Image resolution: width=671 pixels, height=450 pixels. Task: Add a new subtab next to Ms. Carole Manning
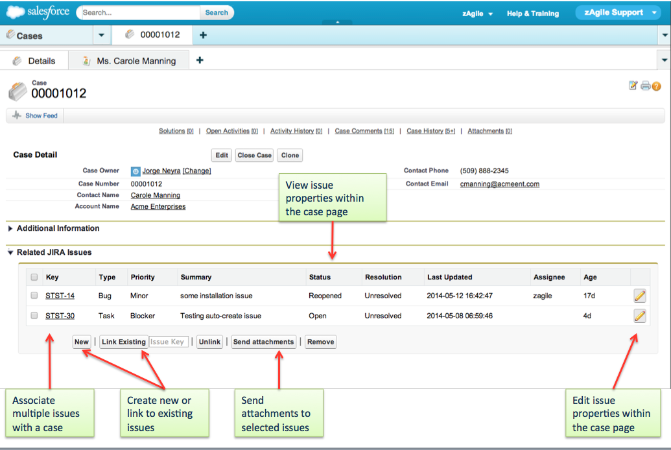200,60
